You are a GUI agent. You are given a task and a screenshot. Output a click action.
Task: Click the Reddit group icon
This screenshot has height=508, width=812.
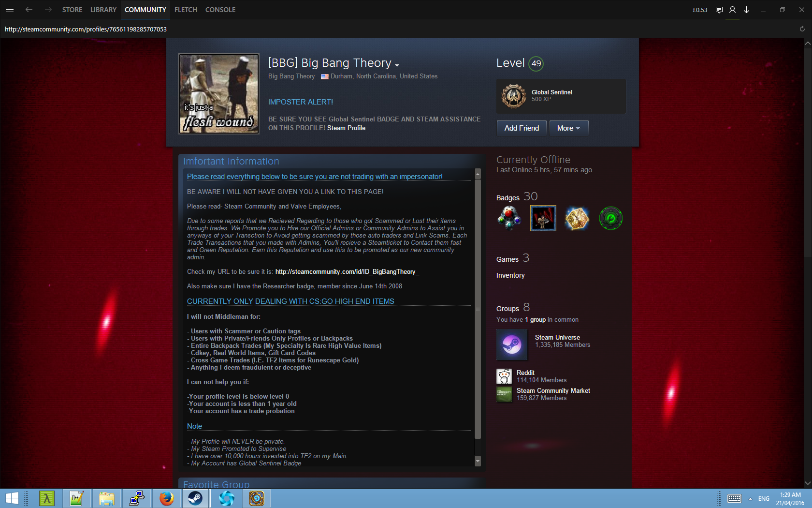tap(504, 376)
